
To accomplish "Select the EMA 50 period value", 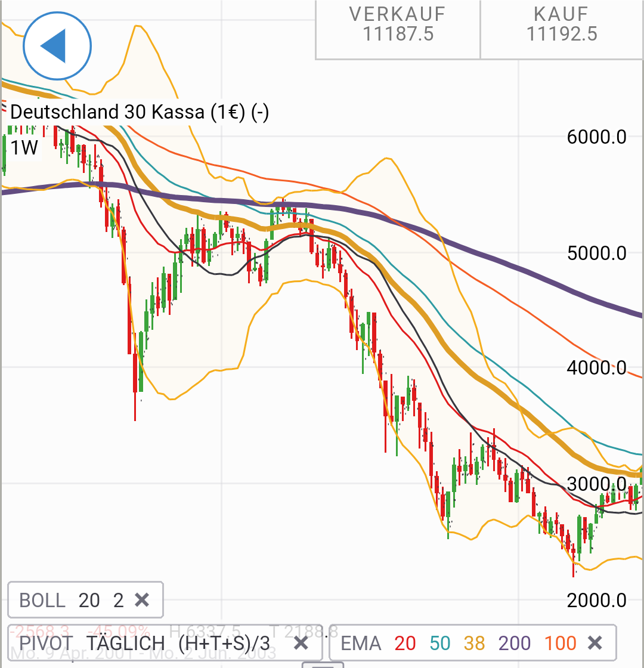I will tap(439, 643).
